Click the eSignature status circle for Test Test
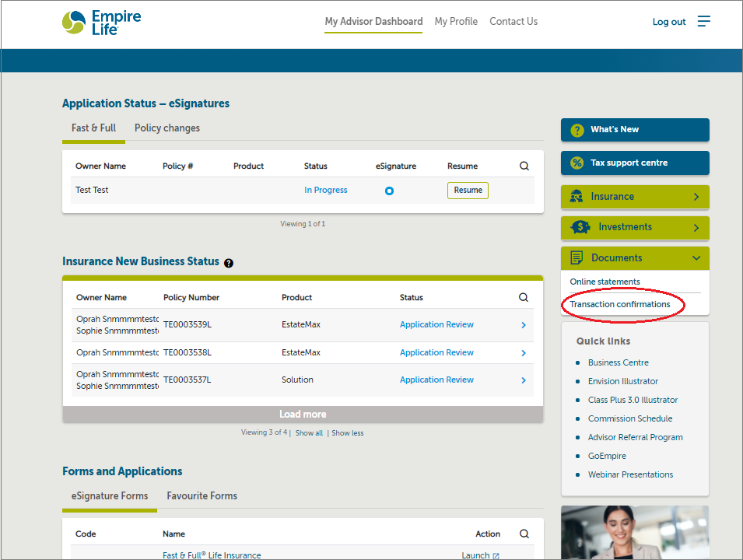This screenshot has height=560, width=743. pyautogui.click(x=389, y=191)
